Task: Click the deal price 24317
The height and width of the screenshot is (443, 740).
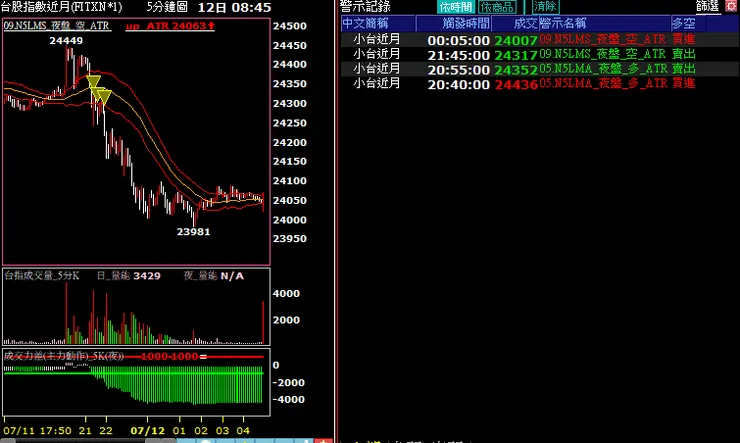Action: pyautogui.click(x=516, y=55)
